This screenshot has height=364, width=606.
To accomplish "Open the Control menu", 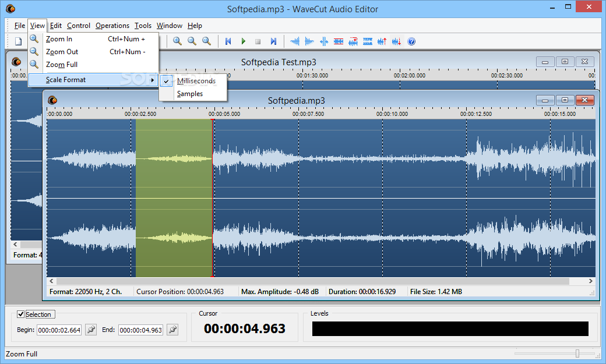I will [x=79, y=26].
